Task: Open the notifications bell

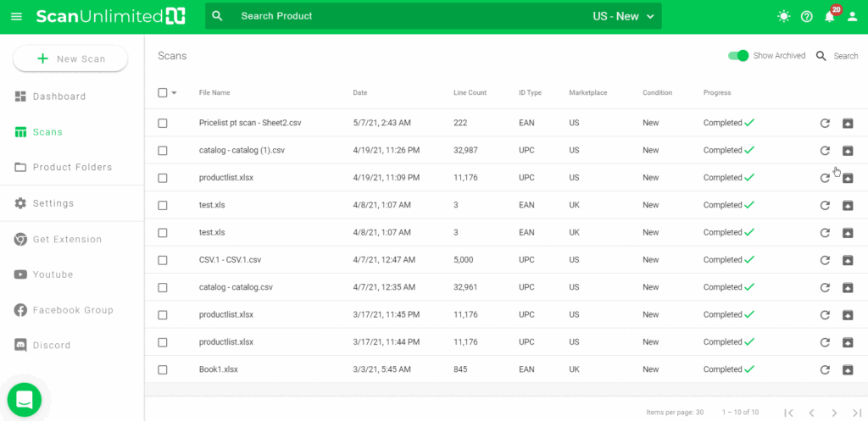Action: (x=830, y=16)
